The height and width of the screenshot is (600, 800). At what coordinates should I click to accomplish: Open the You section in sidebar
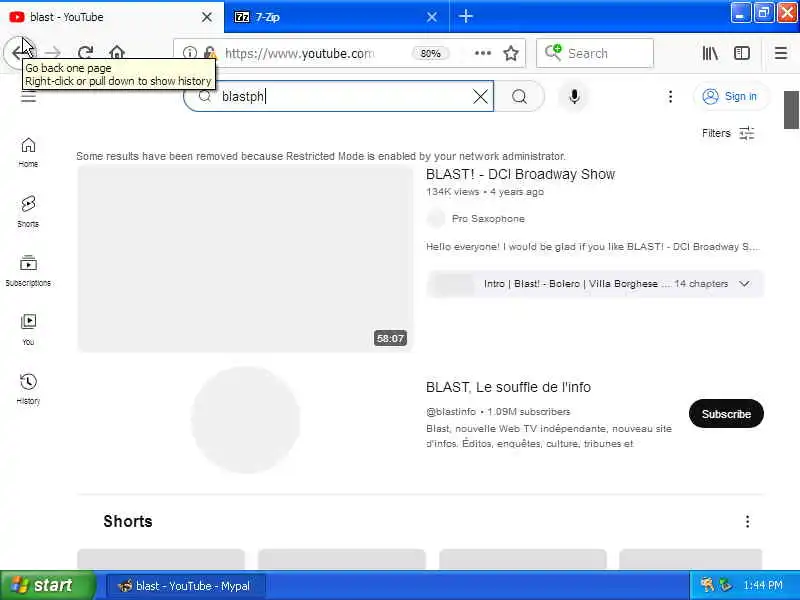point(28,330)
